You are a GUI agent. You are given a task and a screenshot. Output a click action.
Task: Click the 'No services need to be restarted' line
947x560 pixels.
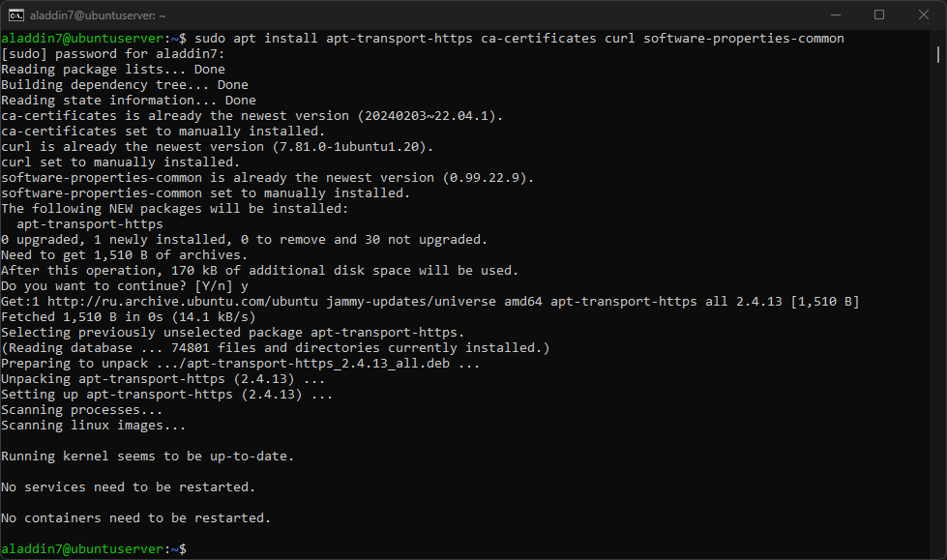click(x=128, y=487)
